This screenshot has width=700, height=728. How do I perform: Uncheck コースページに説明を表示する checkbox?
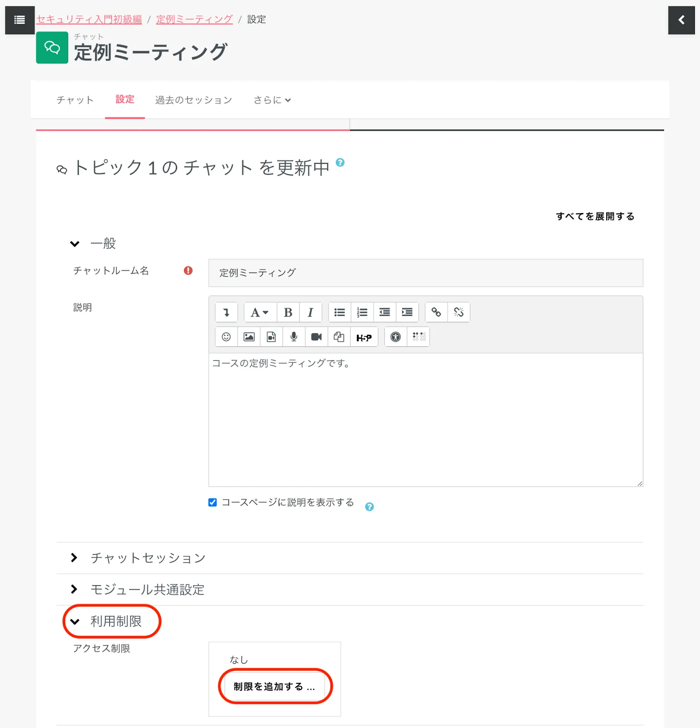(213, 502)
